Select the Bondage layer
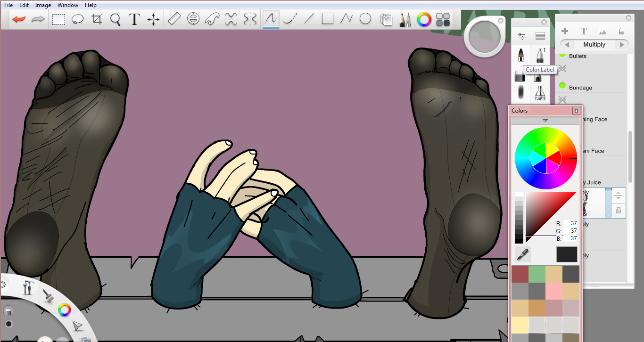644x342 pixels. tap(580, 88)
